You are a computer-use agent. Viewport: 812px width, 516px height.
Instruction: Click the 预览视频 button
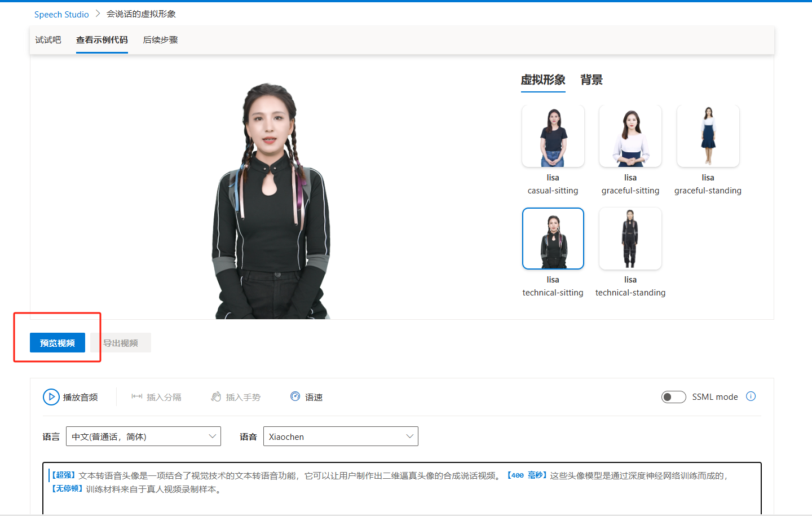tap(58, 343)
